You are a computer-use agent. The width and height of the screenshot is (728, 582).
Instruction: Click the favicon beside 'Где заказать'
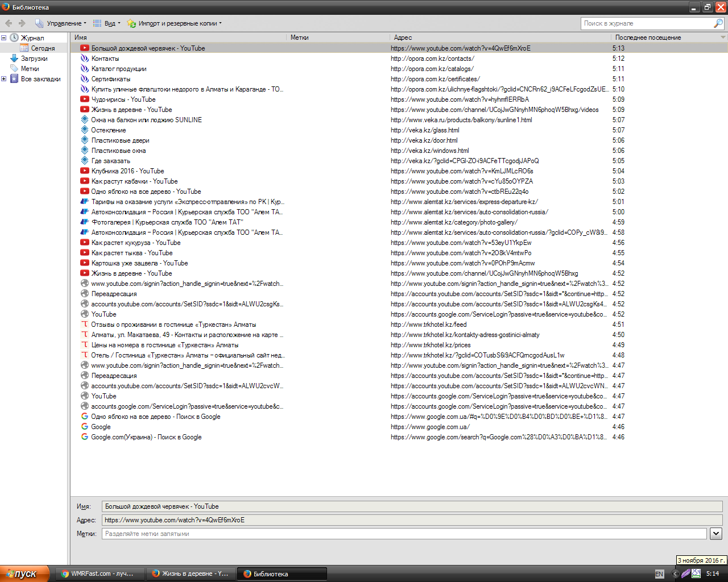pos(85,161)
